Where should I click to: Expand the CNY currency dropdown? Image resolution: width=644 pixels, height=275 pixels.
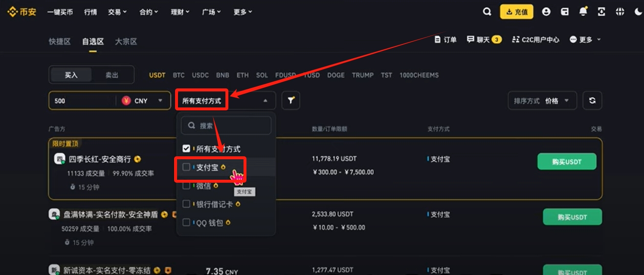[142, 101]
